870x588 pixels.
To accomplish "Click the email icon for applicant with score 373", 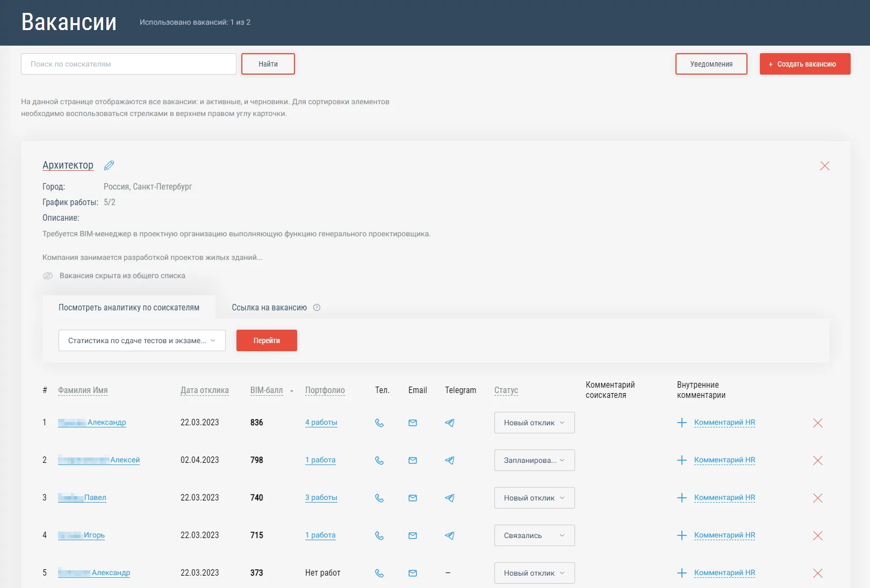I will [x=413, y=573].
